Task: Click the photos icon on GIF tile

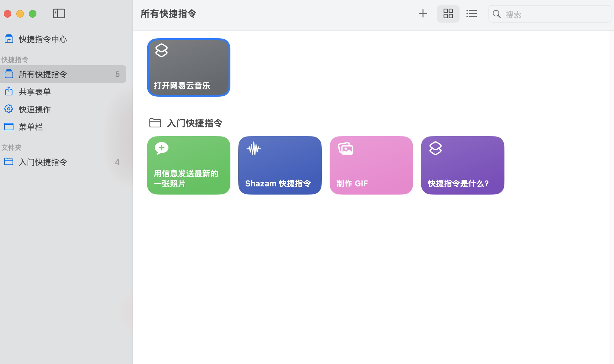Action: (x=346, y=148)
